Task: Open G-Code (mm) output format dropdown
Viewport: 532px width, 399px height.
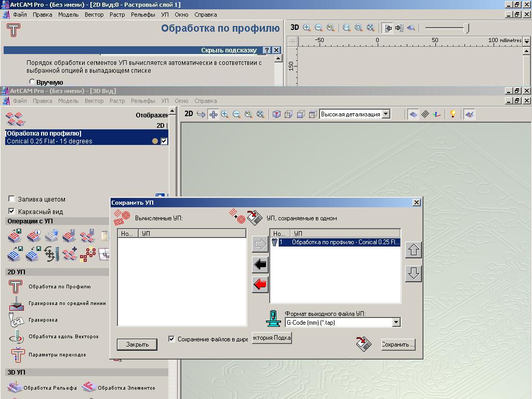Action: point(396,322)
